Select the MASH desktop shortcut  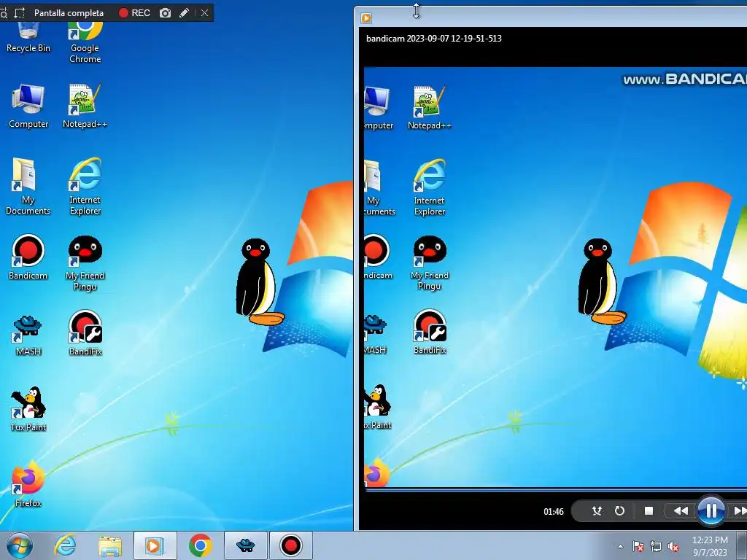28,335
